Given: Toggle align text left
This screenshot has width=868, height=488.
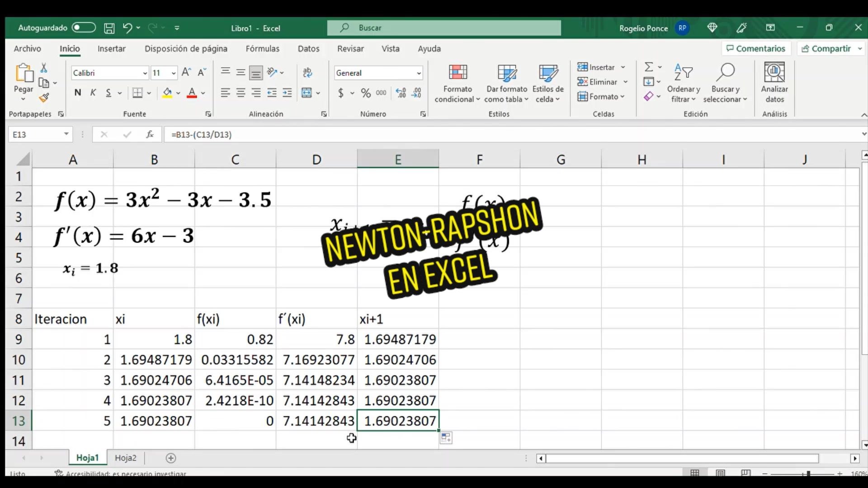Looking at the screenshot, I should coord(225,93).
